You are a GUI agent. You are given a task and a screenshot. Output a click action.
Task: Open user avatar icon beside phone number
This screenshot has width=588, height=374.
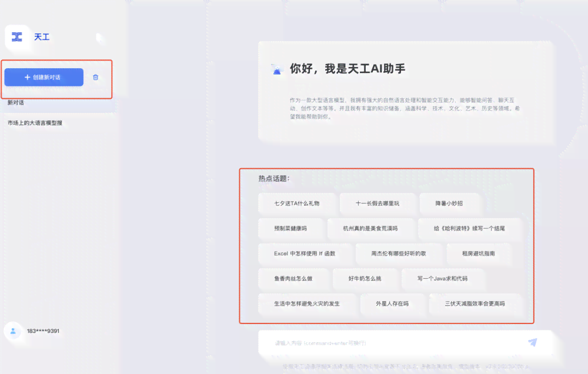pos(13,331)
